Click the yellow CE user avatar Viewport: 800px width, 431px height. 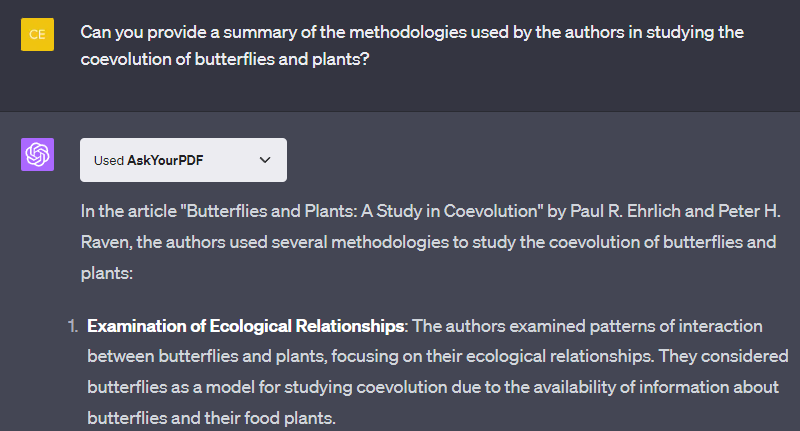click(37, 34)
